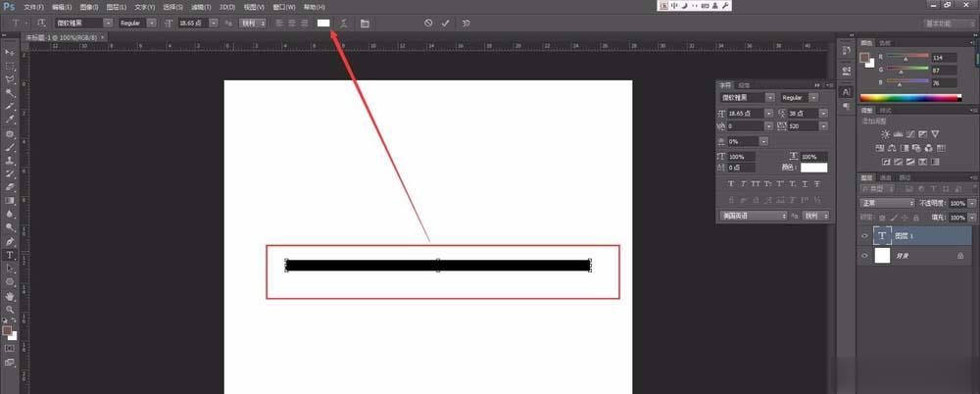Viewport: 980px width, 394px height.
Task: Click the 3D text button in options bar
Action: 465,23
